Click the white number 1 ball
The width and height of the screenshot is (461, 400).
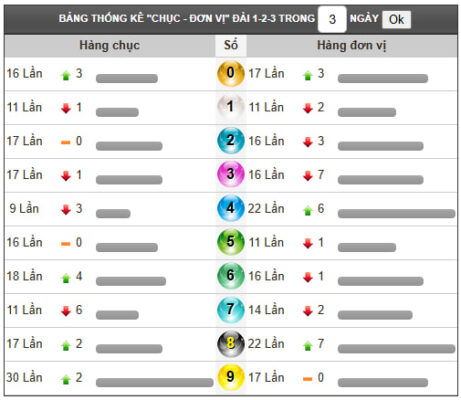(231, 107)
